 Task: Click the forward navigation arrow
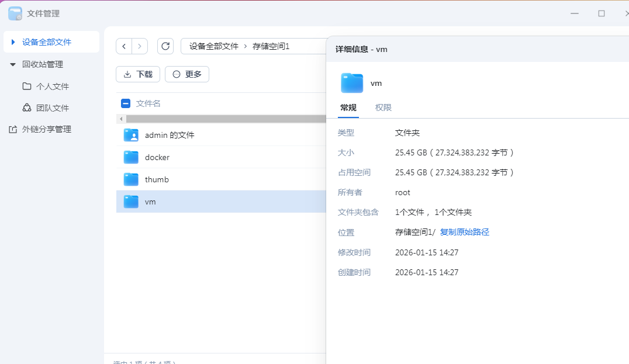(140, 46)
